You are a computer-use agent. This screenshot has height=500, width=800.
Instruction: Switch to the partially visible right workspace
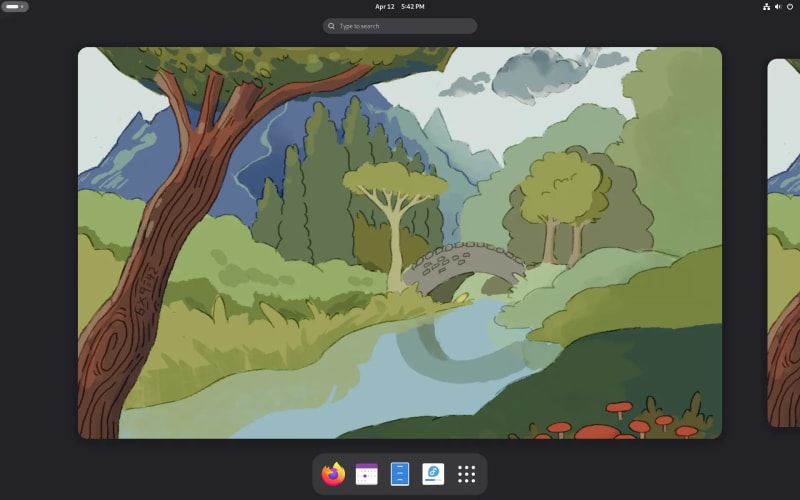tap(784, 243)
